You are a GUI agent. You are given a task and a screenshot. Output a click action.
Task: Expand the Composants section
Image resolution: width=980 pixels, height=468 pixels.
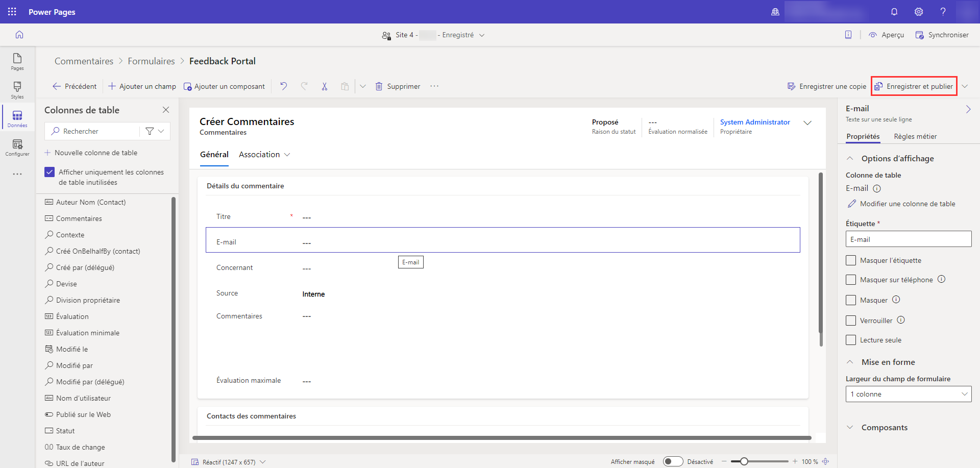pyautogui.click(x=884, y=428)
